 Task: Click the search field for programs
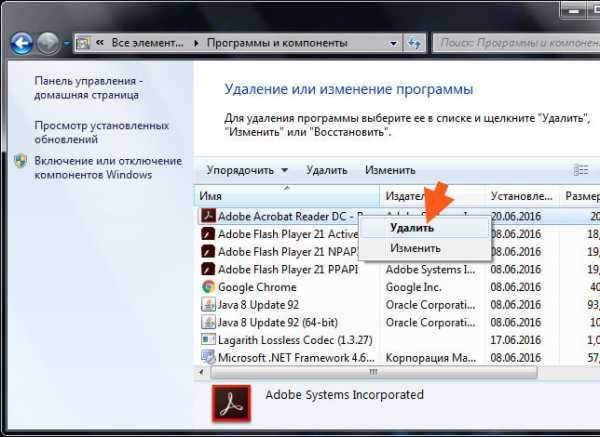(x=516, y=43)
